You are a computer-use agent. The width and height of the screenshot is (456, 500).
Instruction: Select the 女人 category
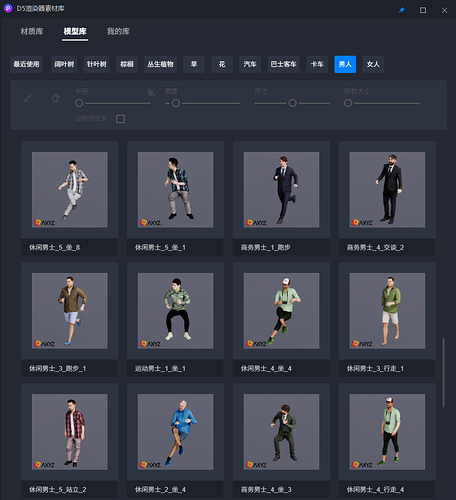(373, 64)
